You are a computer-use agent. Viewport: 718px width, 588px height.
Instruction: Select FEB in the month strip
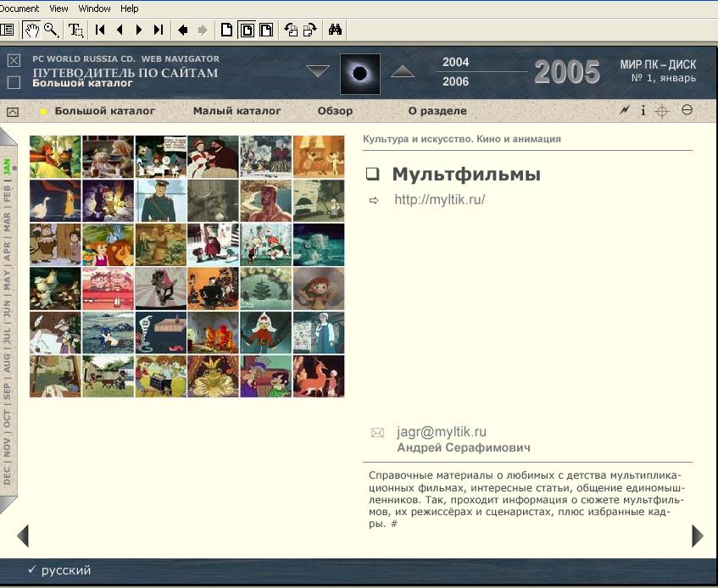click(x=7, y=193)
